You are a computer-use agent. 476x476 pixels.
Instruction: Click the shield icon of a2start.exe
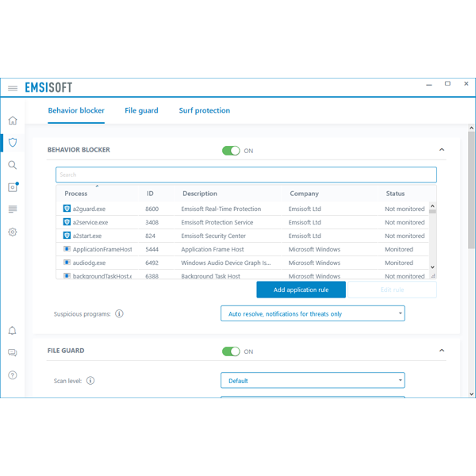[67, 236]
